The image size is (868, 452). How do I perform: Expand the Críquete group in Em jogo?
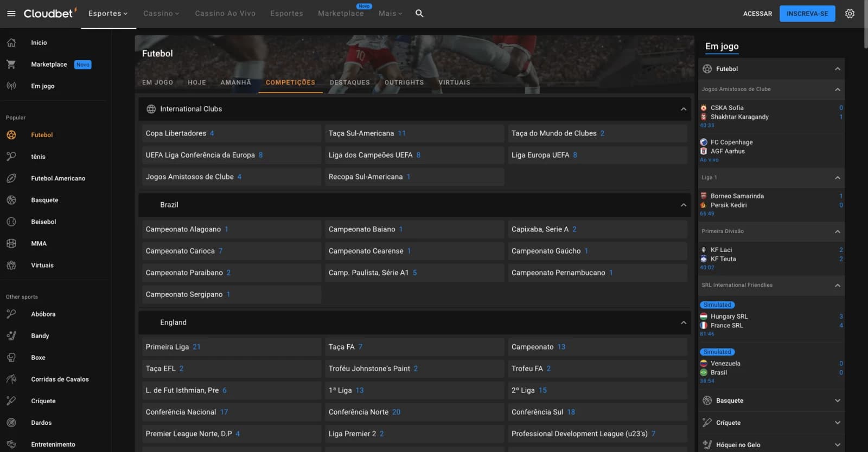click(838, 423)
